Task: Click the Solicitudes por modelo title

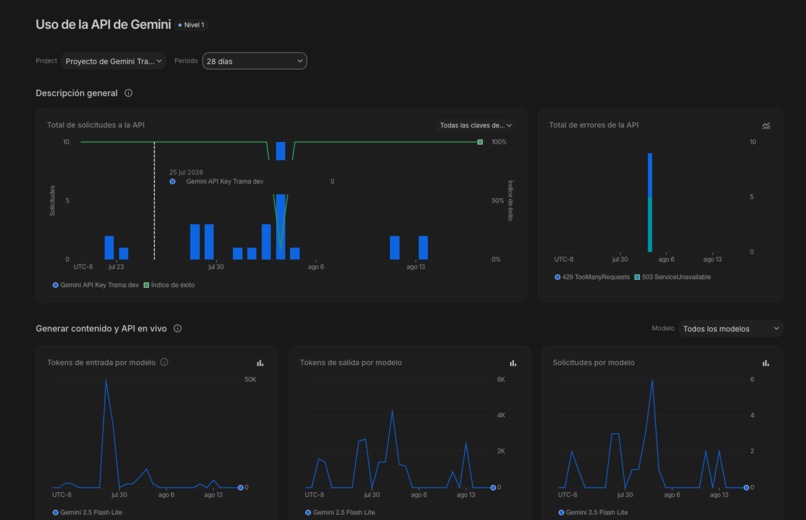Action: coord(593,363)
